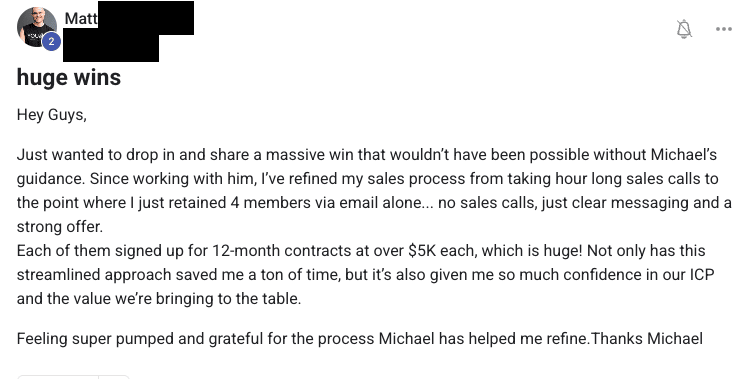Click the 'Thanks Michael' closing text
Viewport: 748px width, 379px height.
646,338
